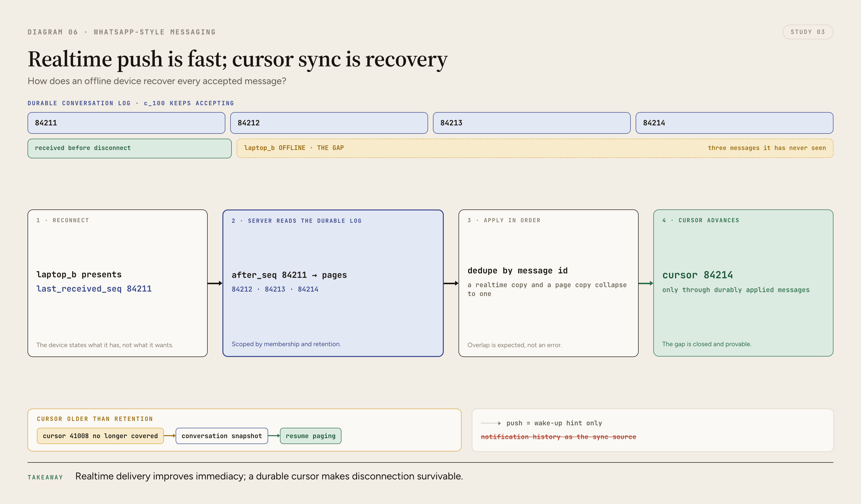Click '84212 · 84213 · 84214' page list
Screen dimensions: 861x504
275,289
